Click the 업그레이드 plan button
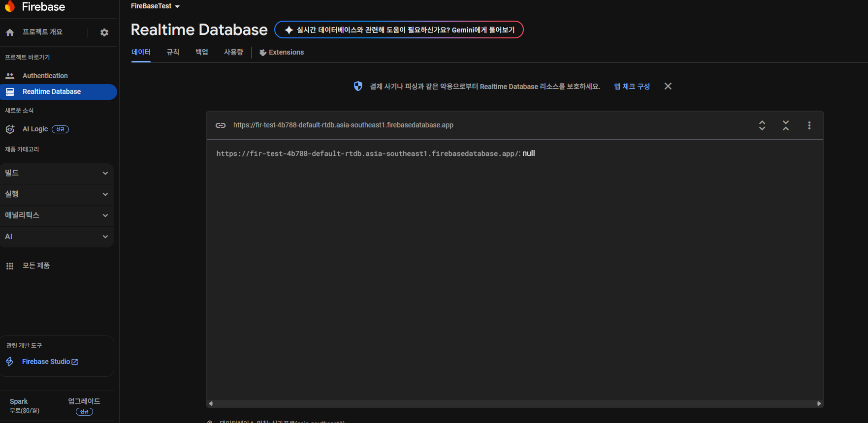Image resolution: width=868 pixels, height=423 pixels. coord(84,401)
